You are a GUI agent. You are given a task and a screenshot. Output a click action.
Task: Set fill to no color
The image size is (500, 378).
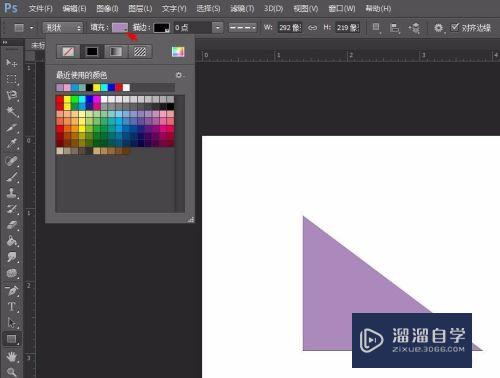point(68,51)
